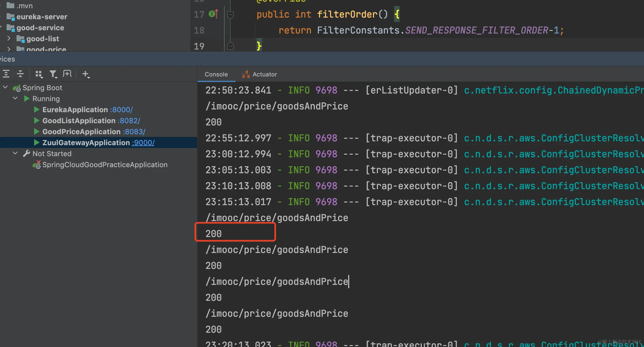Click Open in New Tab icon

tap(67, 74)
